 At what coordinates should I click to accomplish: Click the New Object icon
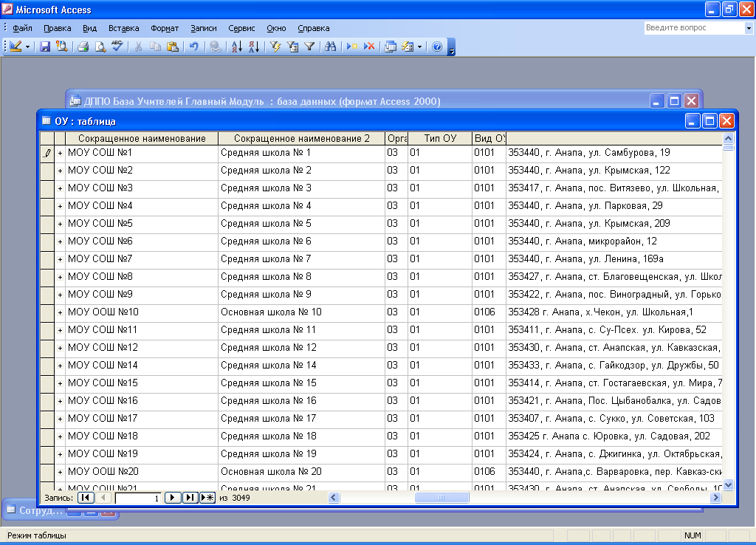click(408, 47)
